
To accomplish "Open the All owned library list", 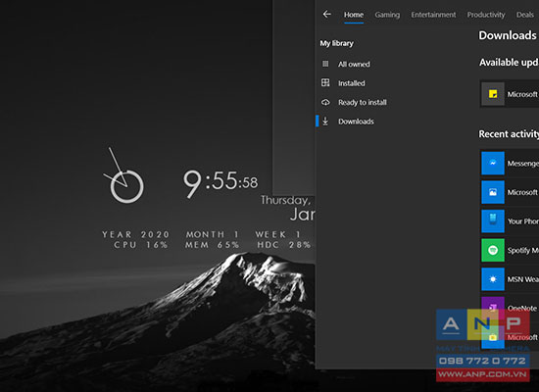I will point(354,64).
